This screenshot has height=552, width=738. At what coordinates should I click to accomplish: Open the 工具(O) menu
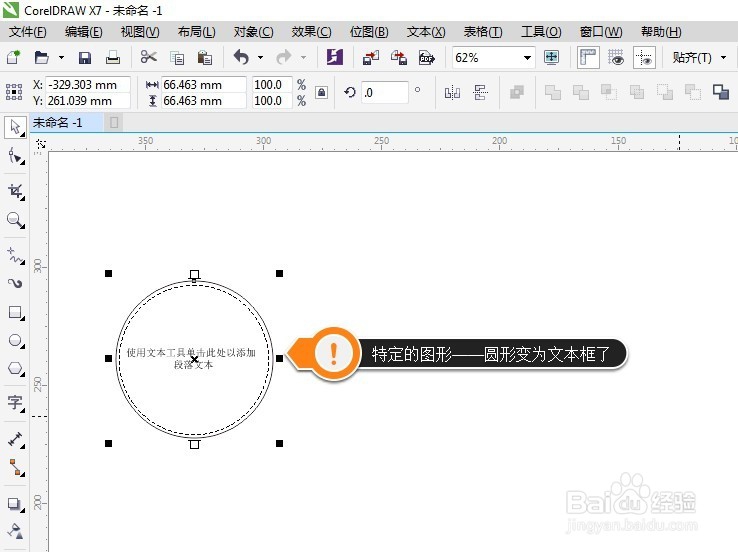coord(541,32)
